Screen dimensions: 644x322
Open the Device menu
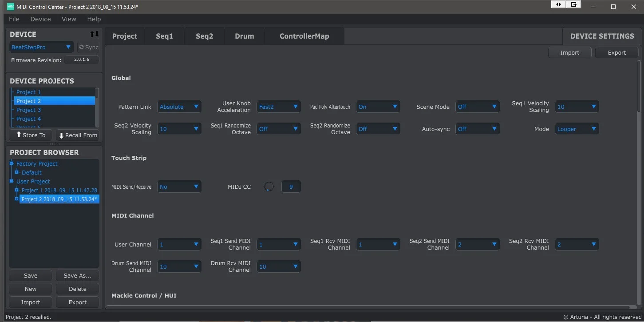(x=40, y=19)
